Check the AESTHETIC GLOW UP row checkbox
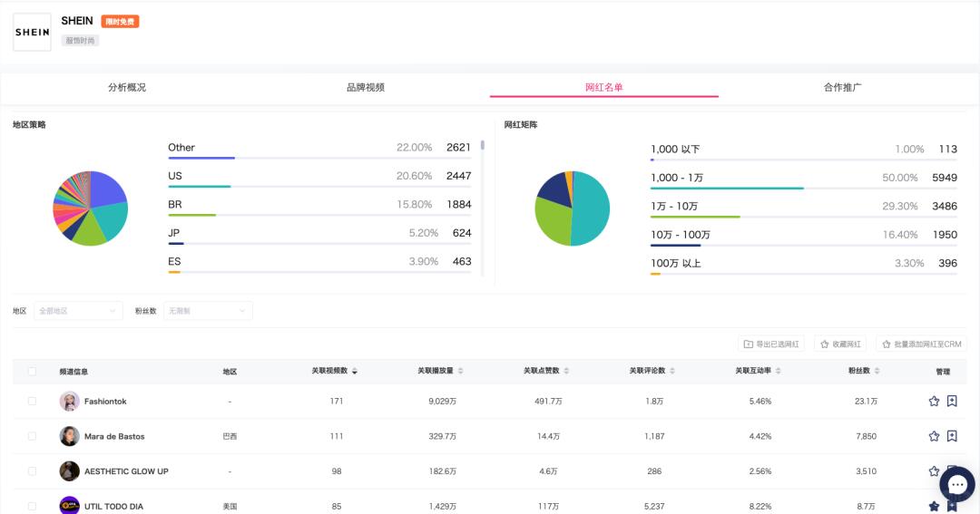The width and height of the screenshot is (980, 514). coord(32,470)
